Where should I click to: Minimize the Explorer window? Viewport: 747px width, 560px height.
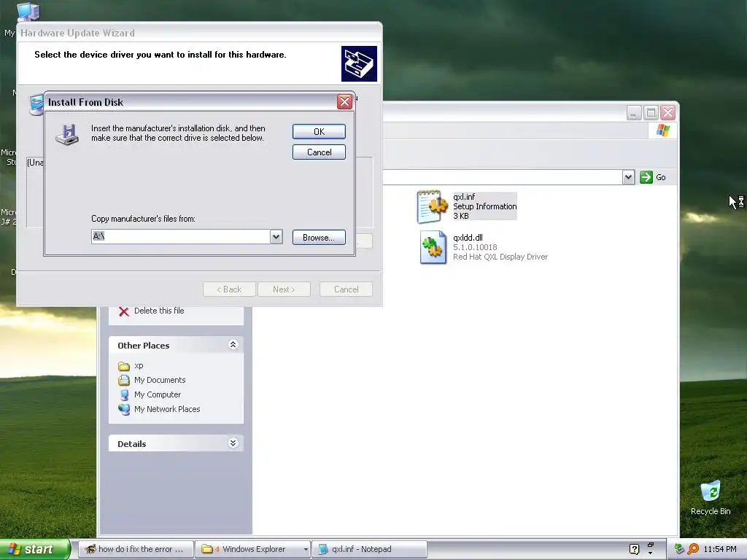tap(634, 113)
